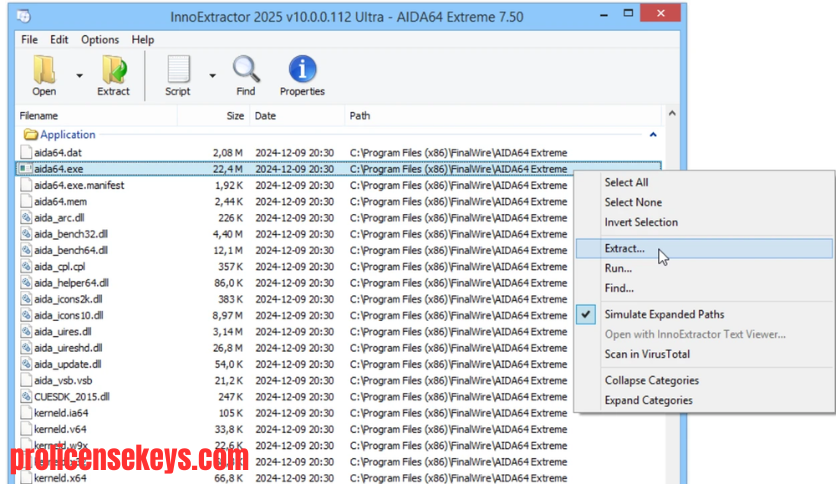836x484 pixels.
Task: Select the kerneld.x64 file name
Action: click(x=60, y=478)
